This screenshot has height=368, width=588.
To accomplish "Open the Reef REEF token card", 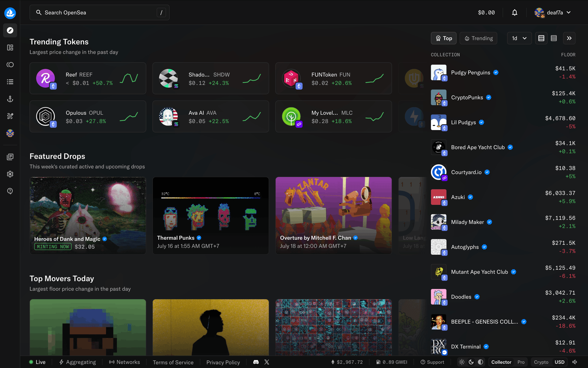I will click(88, 79).
